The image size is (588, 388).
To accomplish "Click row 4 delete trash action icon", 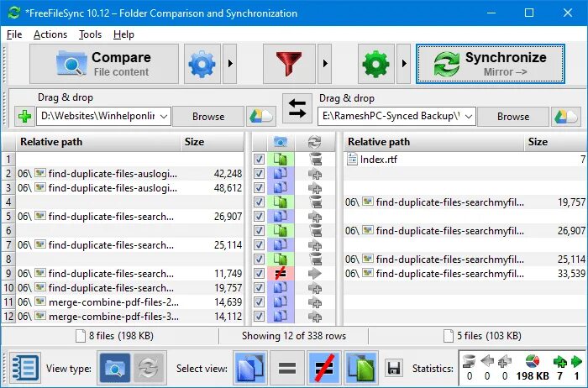I will 315,202.
